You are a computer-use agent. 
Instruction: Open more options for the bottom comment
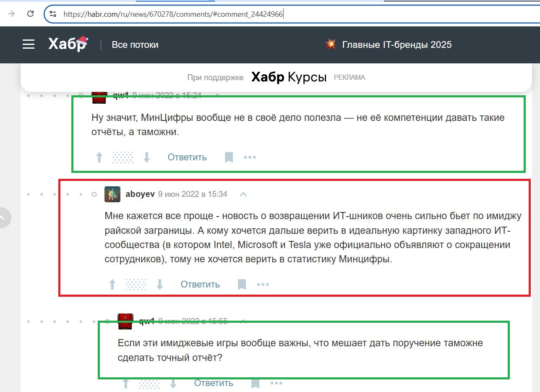pos(276,383)
